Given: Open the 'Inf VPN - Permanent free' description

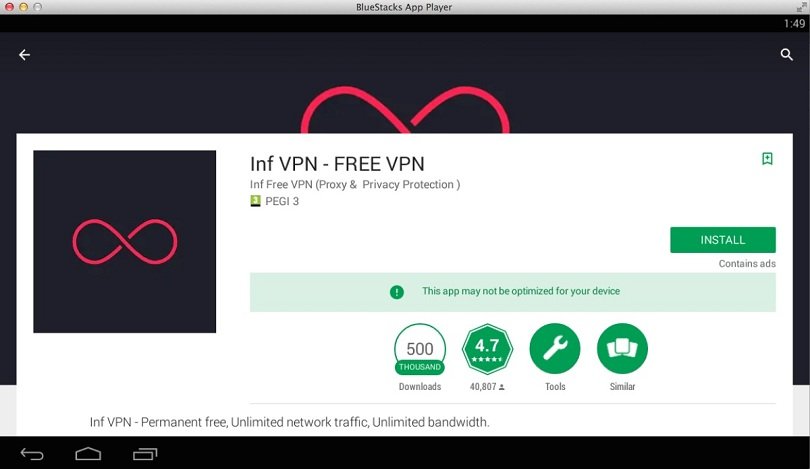Looking at the screenshot, I should 289,422.
